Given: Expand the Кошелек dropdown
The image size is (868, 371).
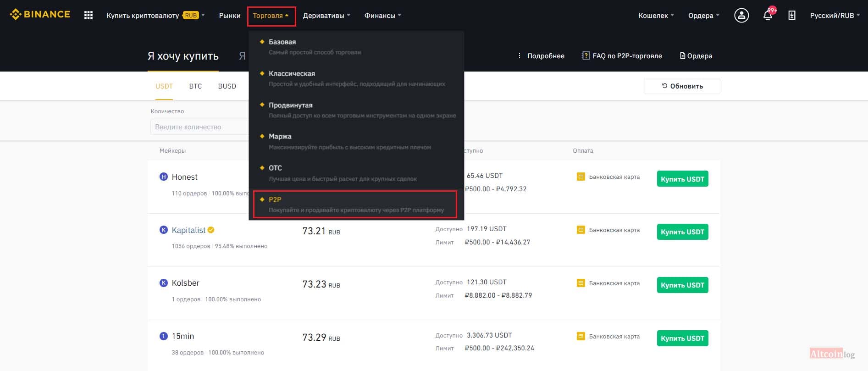Looking at the screenshot, I should click(x=656, y=16).
